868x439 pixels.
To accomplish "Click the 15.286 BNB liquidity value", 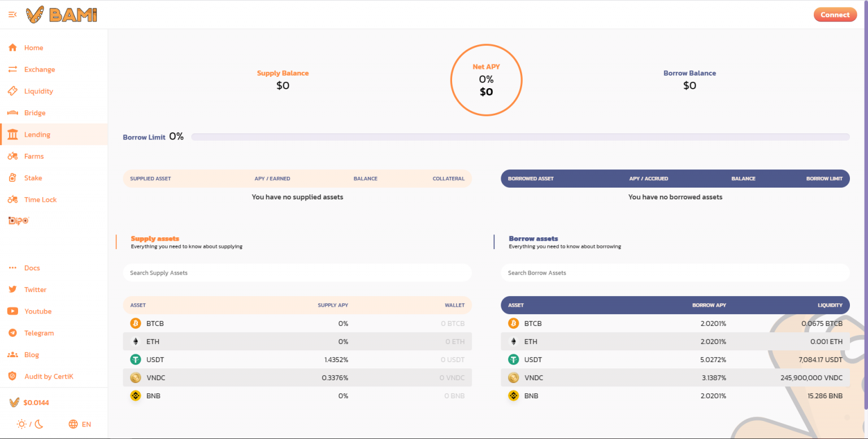I will click(x=825, y=395).
